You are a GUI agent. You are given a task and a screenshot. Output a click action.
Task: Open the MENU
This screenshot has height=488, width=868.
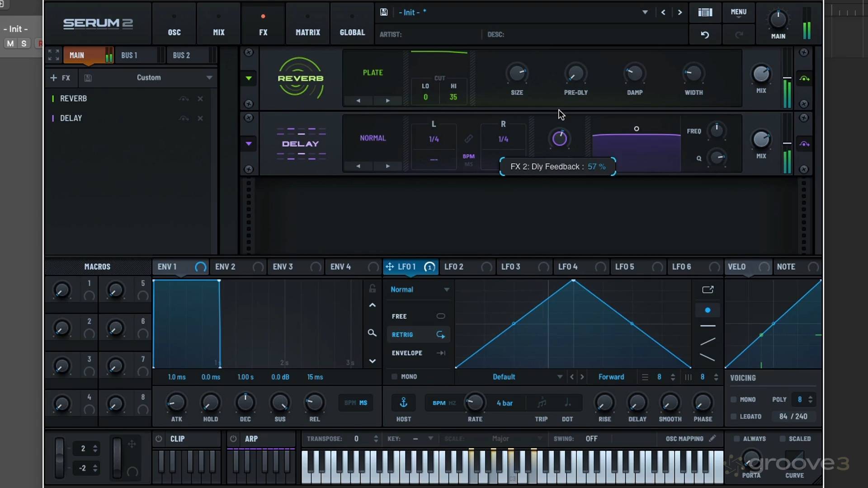[x=738, y=12]
